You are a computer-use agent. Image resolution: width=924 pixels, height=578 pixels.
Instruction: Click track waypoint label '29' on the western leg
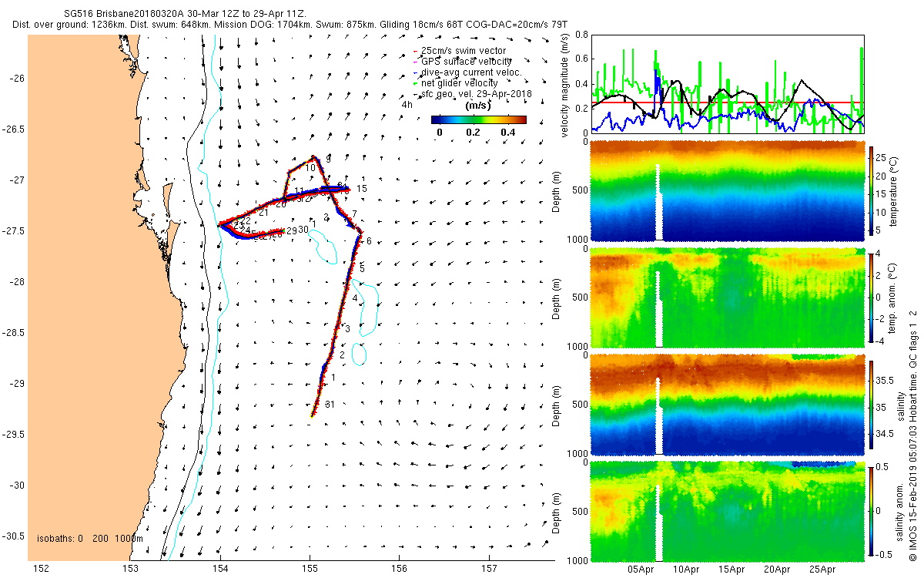(291, 230)
